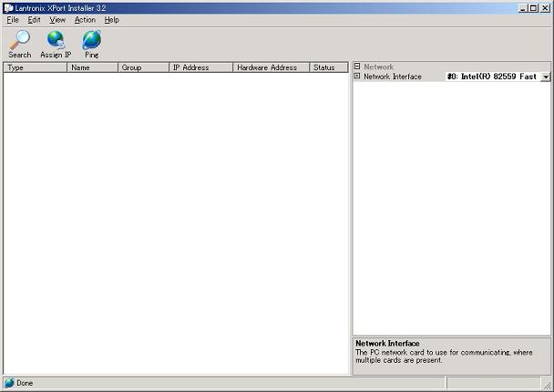Click the Network Interface description title
554x392 pixels.
coord(387,343)
